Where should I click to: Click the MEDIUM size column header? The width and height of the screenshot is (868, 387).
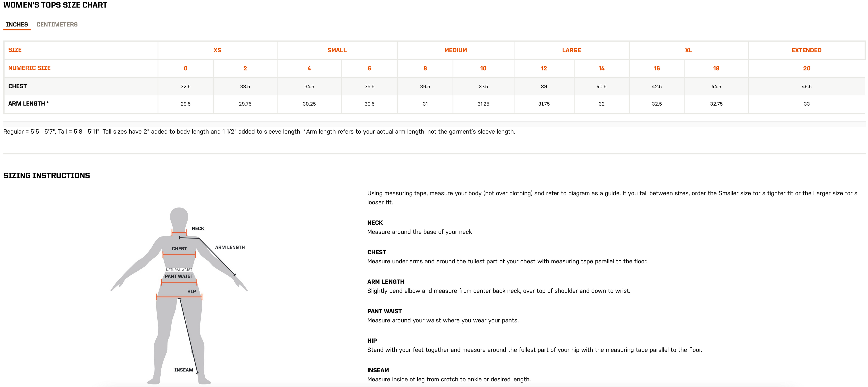455,50
